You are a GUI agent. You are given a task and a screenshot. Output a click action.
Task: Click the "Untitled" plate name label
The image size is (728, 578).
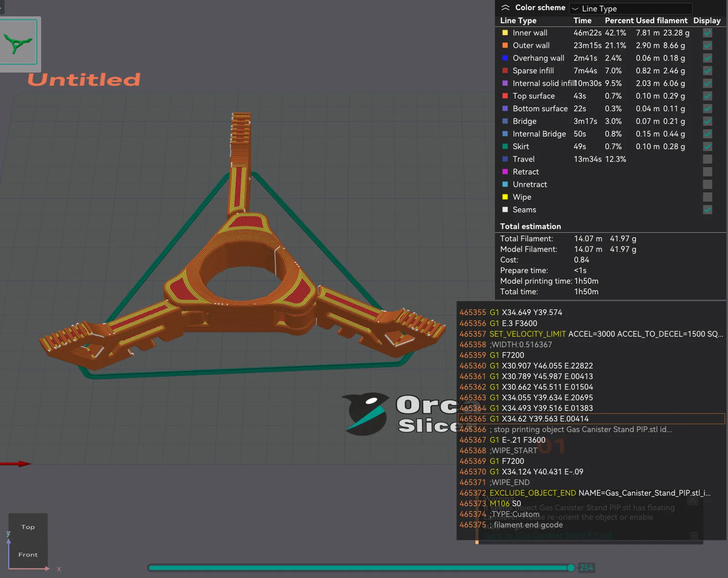pos(84,80)
